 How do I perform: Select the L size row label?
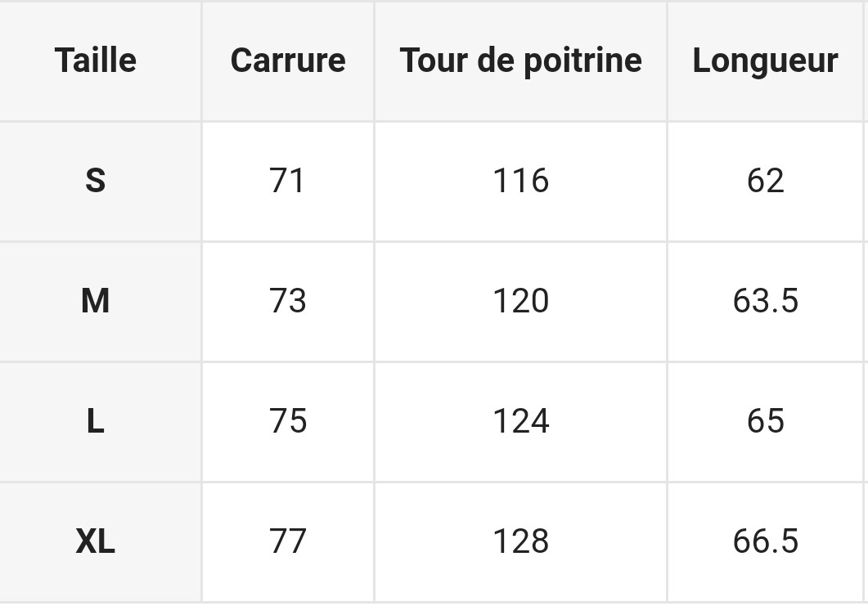point(96,421)
